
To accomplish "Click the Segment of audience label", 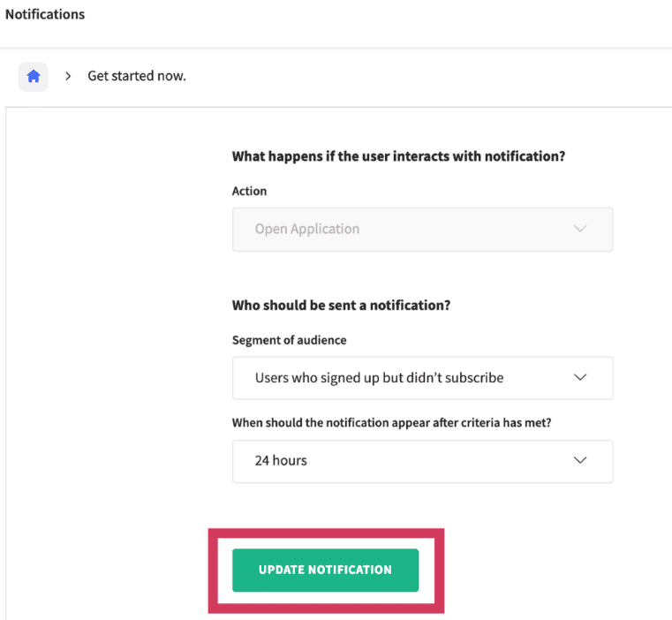I will pyautogui.click(x=289, y=340).
